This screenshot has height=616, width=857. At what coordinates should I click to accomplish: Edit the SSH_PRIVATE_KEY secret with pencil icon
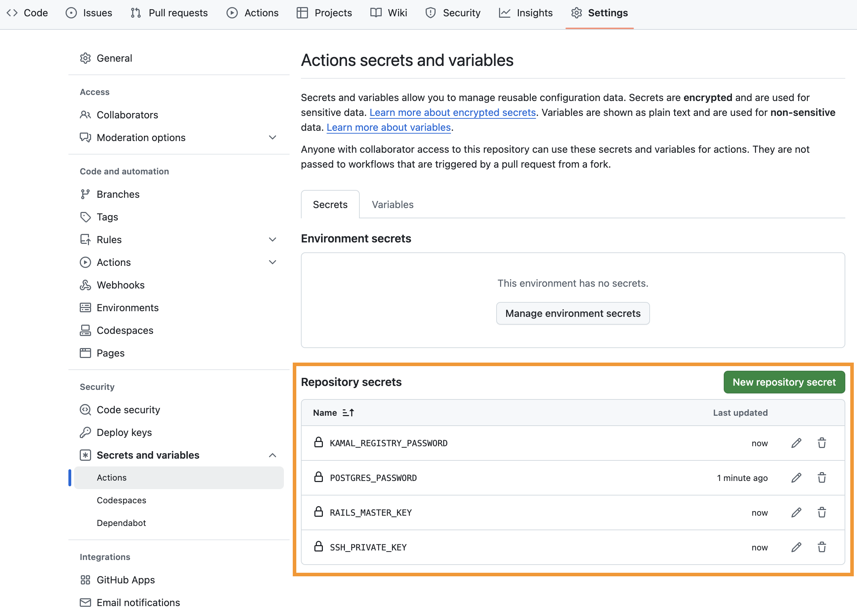coord(796,547)
